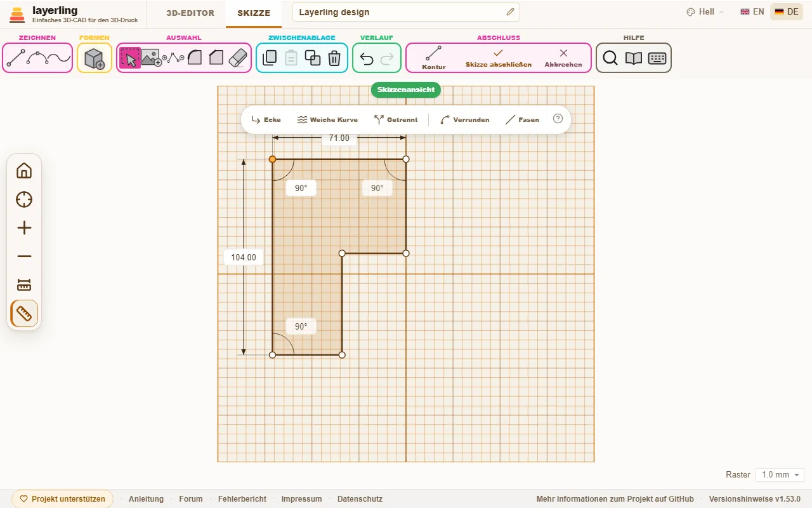The image size is (812, 508).
Task: Open the Versionshinweise v1.53.0 link
Action: [755, 499]
